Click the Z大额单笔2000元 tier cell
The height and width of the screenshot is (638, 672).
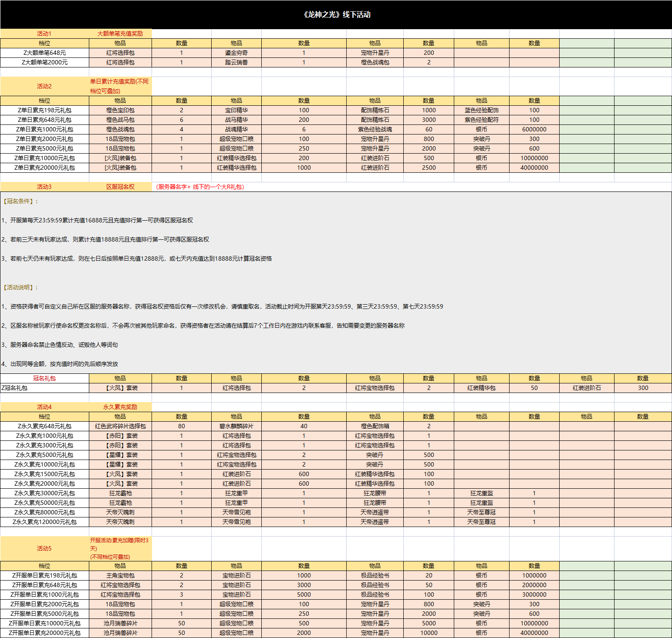(x=44, y=62)
